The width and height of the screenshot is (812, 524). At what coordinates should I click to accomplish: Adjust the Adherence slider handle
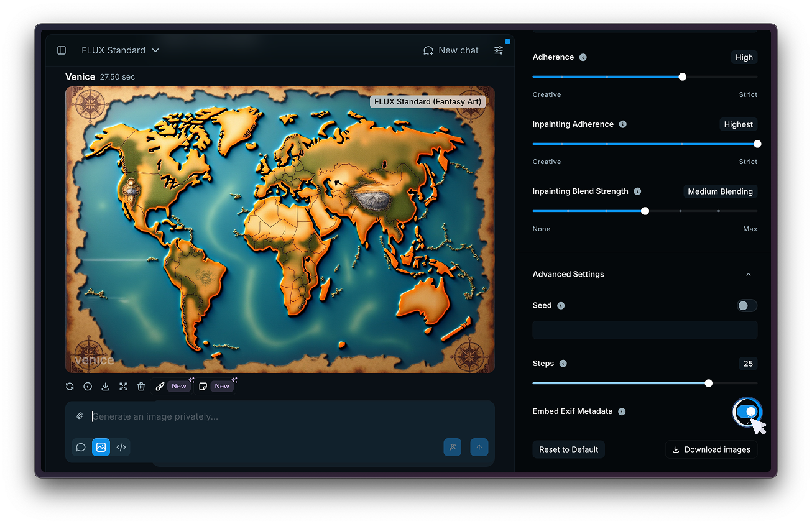point(683,77)
